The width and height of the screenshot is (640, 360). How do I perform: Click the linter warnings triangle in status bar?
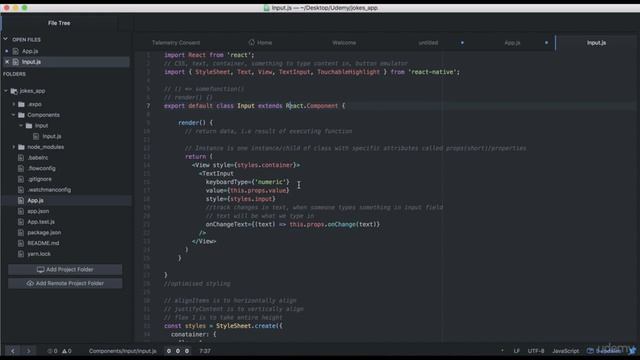(x=67, y=351)
